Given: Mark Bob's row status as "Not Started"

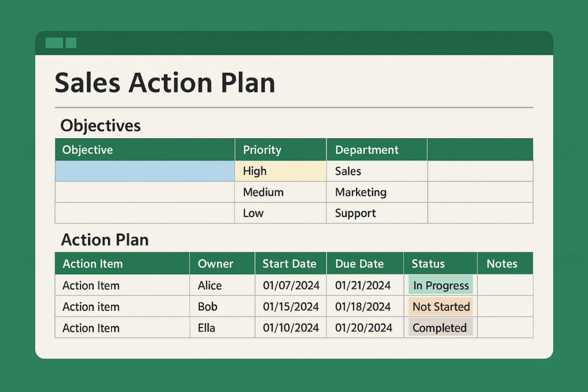Looking at the screenshot, I should click(x=440, y=306).
